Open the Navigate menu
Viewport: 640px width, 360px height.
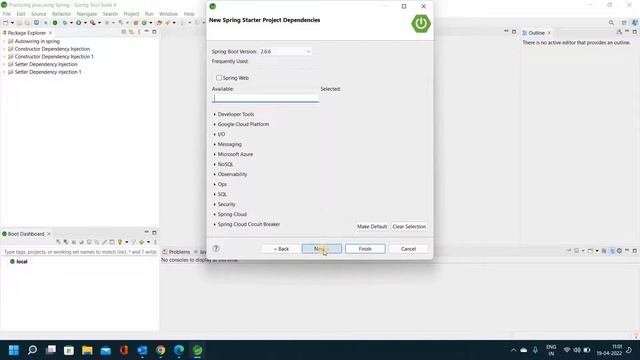click(87, 14)
